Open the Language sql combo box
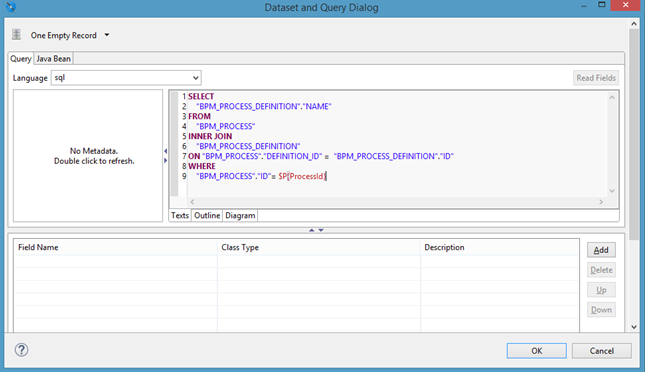The width and height of the screenshot is (646, 372). click(x=126, y=78)
